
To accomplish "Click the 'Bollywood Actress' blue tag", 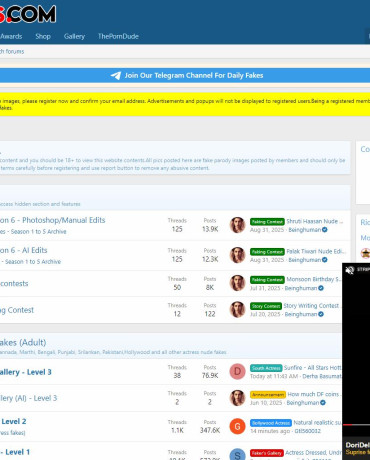I will (x=271, y=423).
